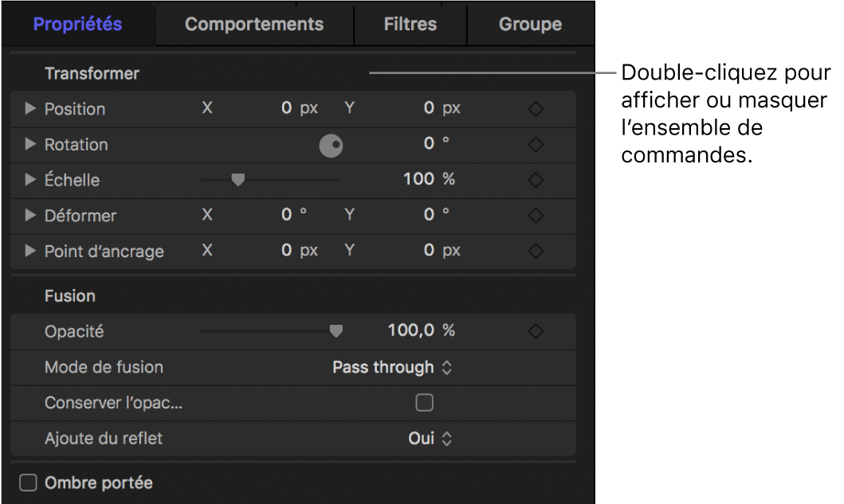Click the Rotation keyframe diamond icon
The height and width of the screenshot is (504, 844).
click(536, 145)
